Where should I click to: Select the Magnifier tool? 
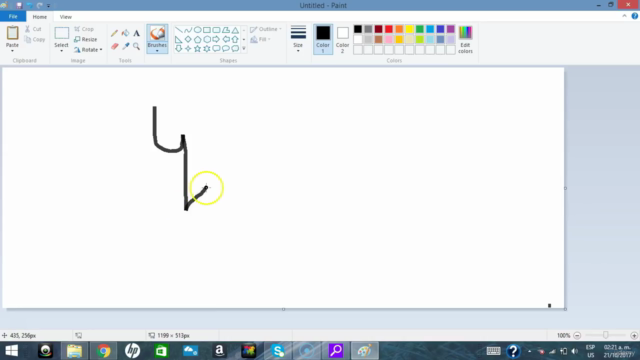click(136, 47)
